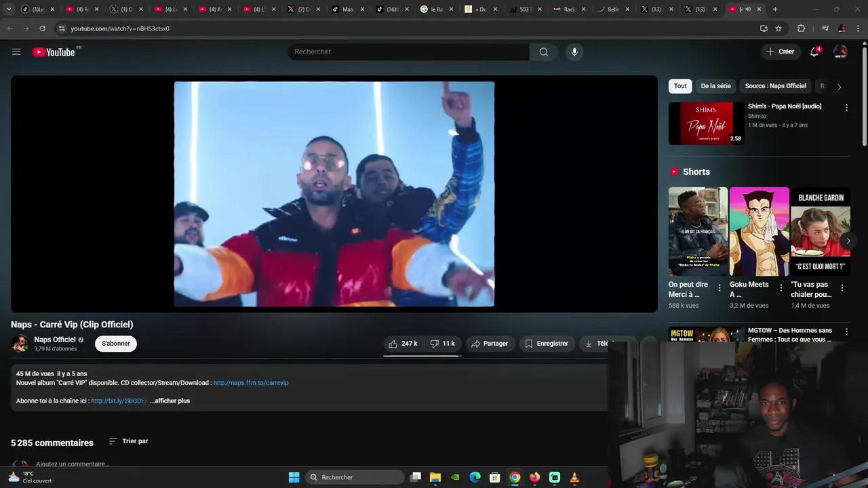Click taskbar Rechercher search box
Image resolution: width=868 pixels, height=488 pixels.
tap(355, 477)
